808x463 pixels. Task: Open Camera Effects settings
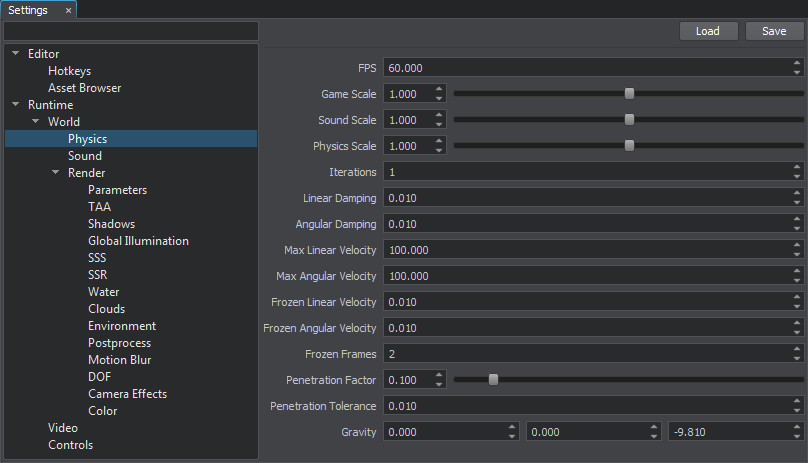pos(128,394)
